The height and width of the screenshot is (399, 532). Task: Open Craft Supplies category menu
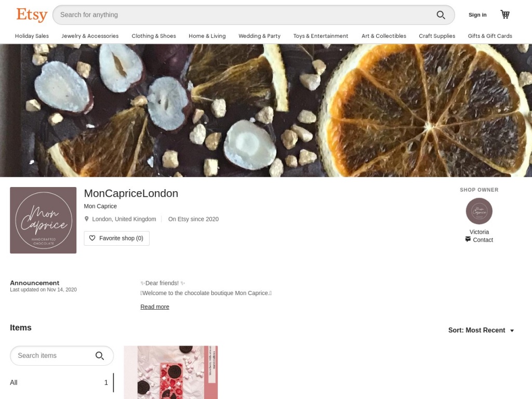tap(437, 36)
